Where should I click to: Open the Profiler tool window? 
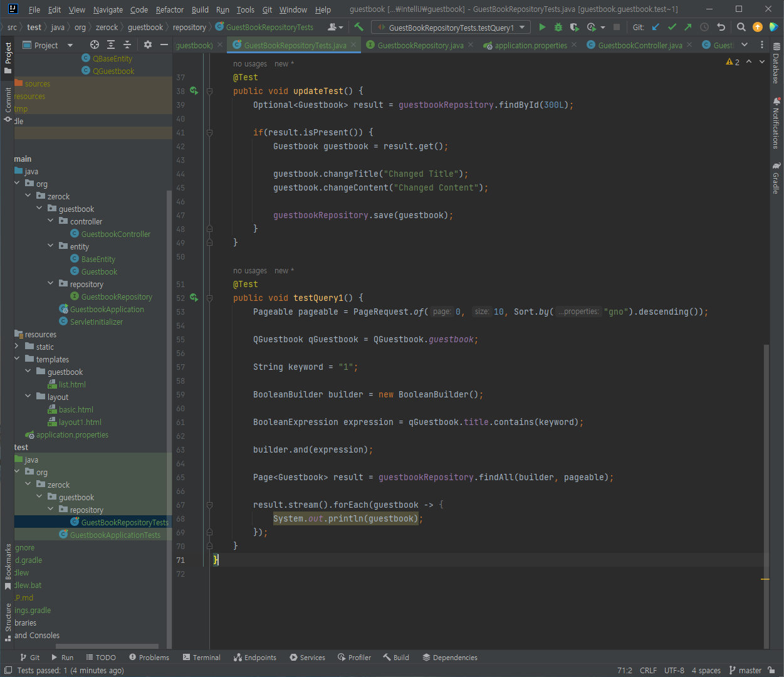[354, 658]
